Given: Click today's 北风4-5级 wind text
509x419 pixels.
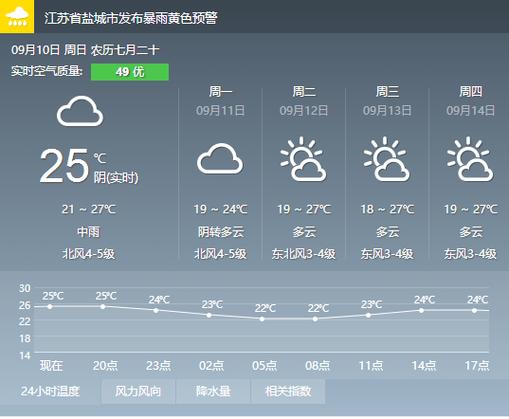Looking at the screenshot, I should click(x=89, y=254).
